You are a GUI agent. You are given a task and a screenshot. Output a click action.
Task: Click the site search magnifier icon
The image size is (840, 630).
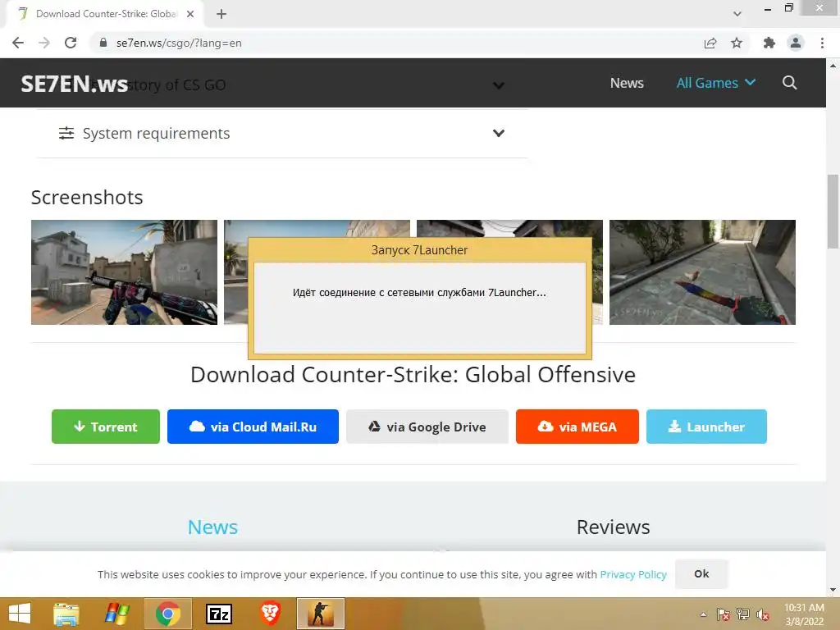point(790,83)
